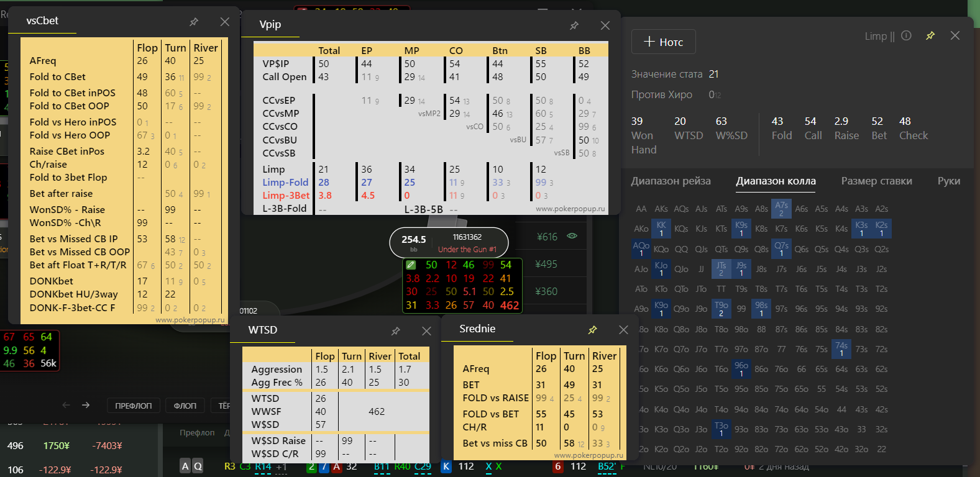
Task: Click the 1750¥ winnings value
Action: [57, 445]
